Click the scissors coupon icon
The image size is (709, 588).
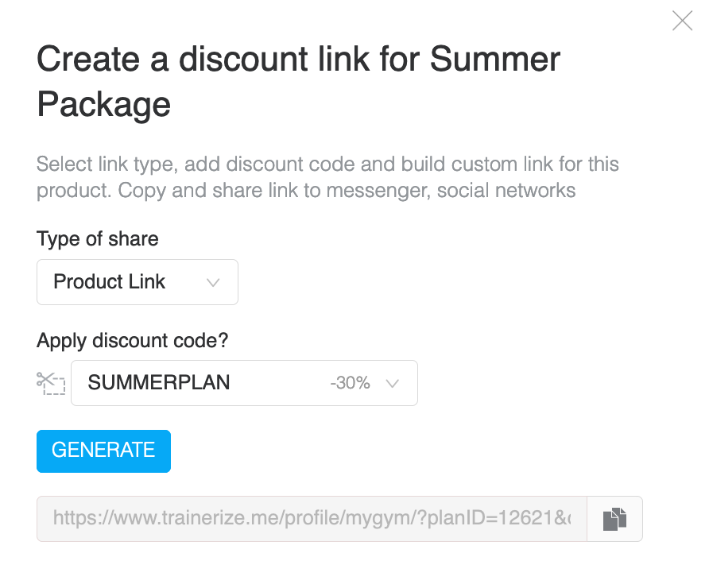click(51, 383)
